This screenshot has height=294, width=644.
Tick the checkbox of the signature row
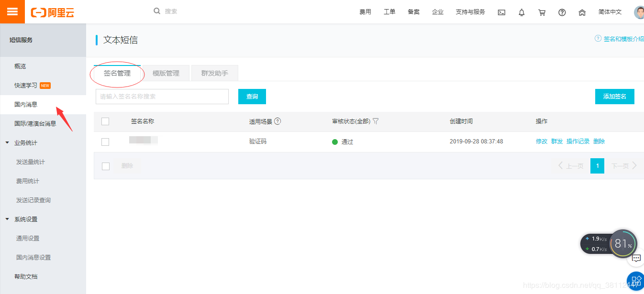(x=106, y=141)
